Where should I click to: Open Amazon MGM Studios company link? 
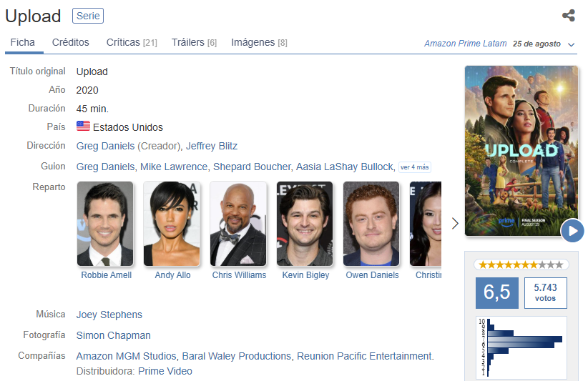click(126, 356)
